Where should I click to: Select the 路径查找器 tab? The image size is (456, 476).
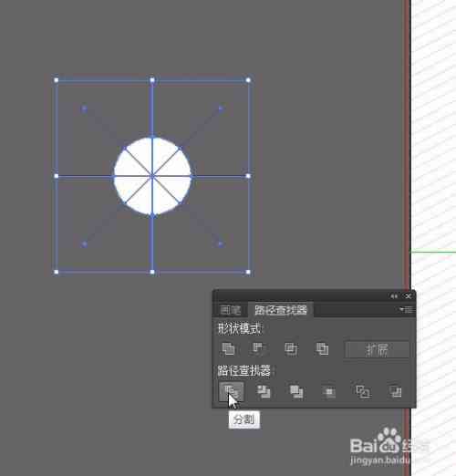coord(281,310)
